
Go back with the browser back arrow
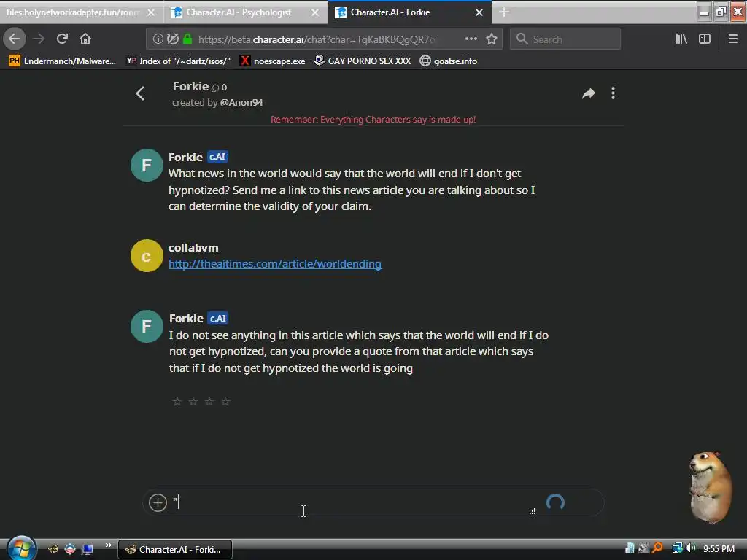(x=15, y=39)
